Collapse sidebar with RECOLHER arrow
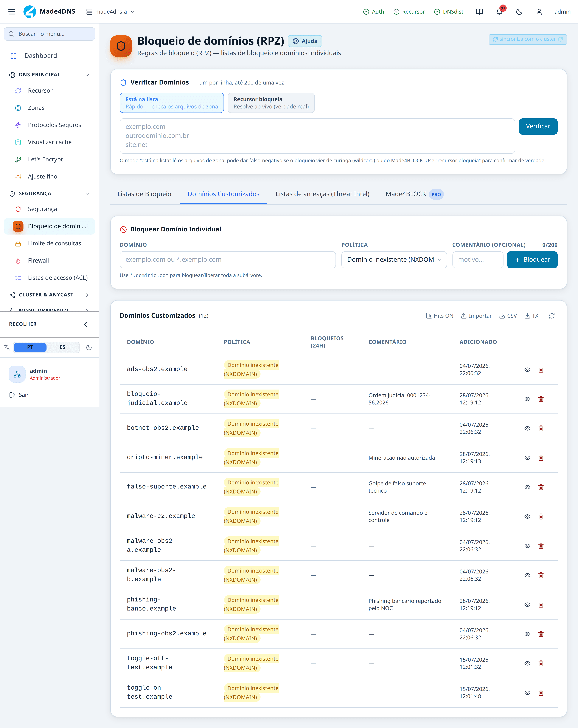 point(85,324)
